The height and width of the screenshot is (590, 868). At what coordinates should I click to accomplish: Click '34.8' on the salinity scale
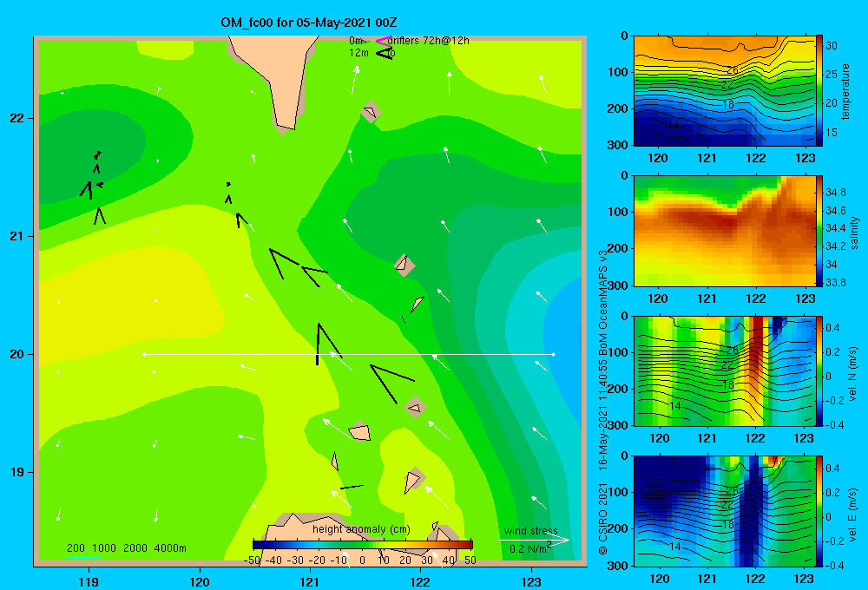click(x=835, y=193)
